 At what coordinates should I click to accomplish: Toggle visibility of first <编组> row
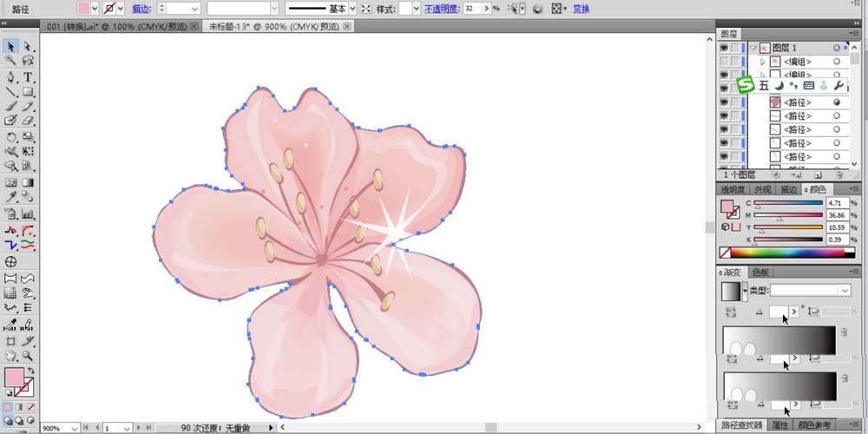tap(724, 62)
